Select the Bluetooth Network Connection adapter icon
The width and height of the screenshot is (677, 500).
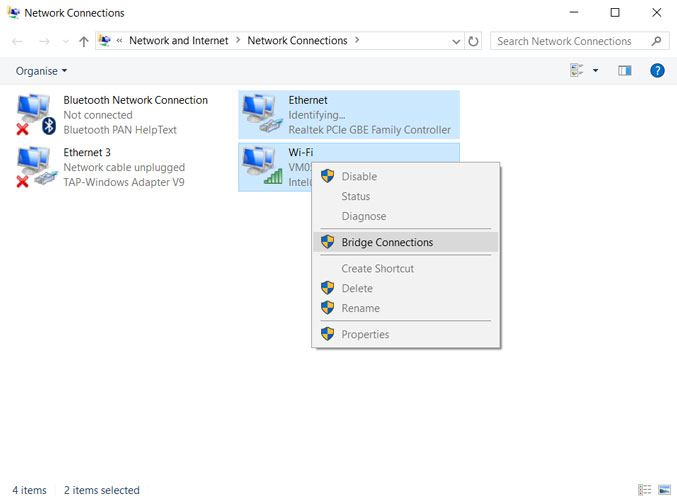pos(36,115)
